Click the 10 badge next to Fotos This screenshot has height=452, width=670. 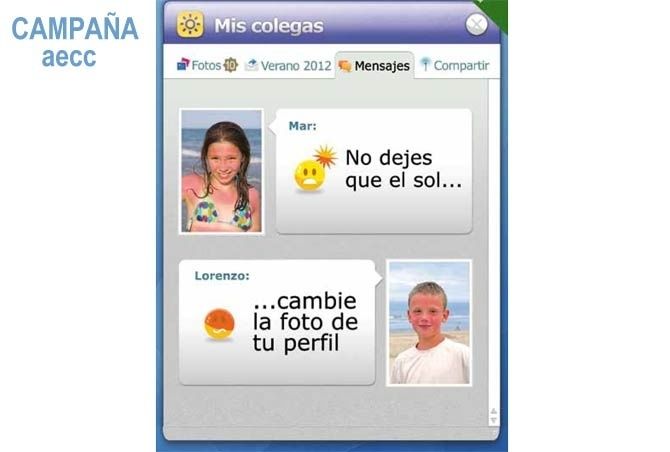(x=231, y=65)
